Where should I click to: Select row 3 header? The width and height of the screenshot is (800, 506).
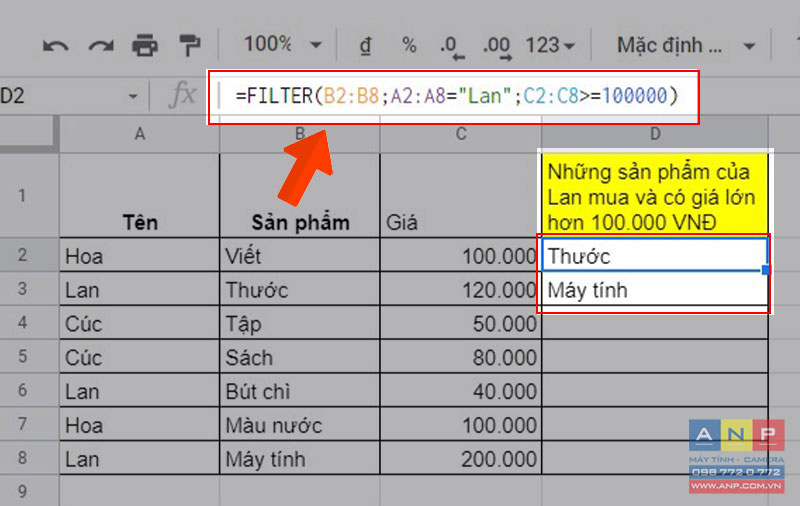(30, 289)
